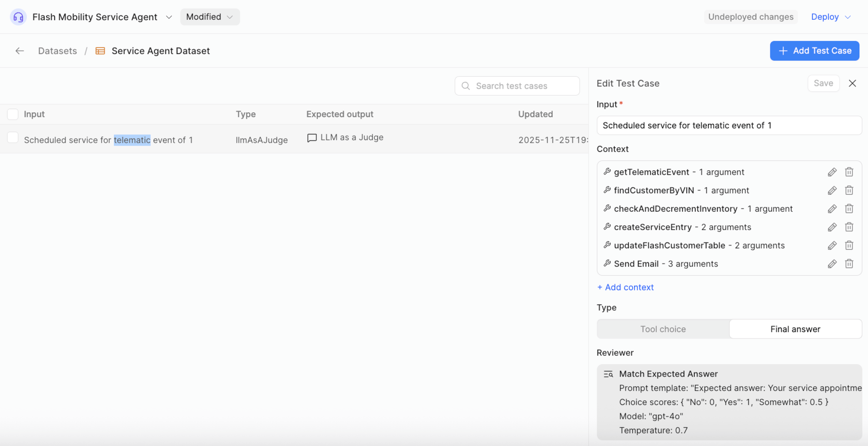Select the Final answer type tab
868x446 pixels.
click(x=795, y=329)
